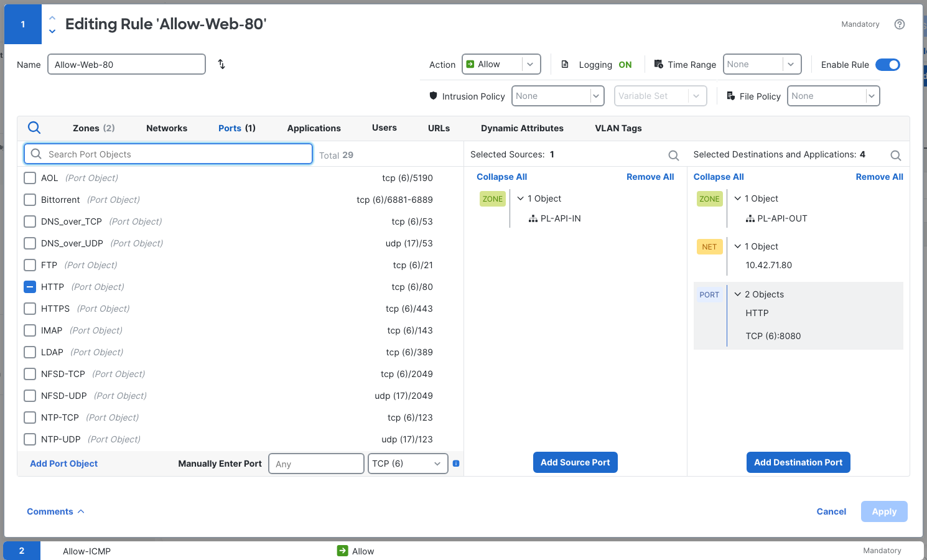Click the Cancel link

[x=831, y=511]
